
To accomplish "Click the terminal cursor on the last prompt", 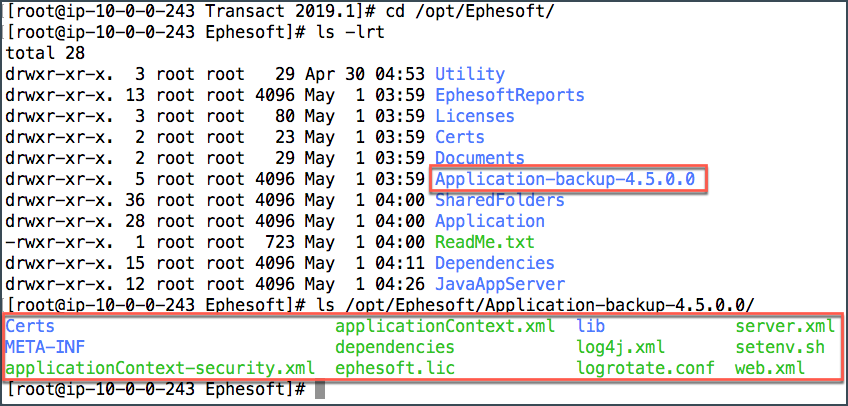I will 320,390.
